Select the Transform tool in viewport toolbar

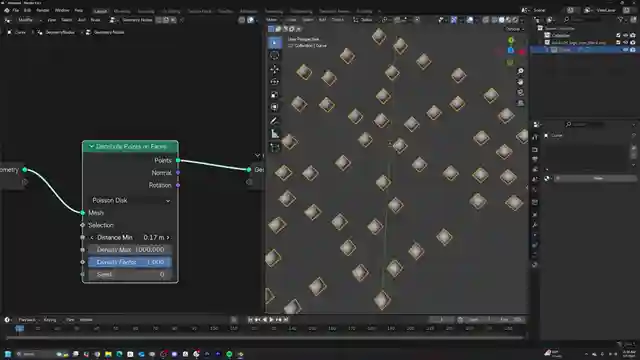pos(274,107)
